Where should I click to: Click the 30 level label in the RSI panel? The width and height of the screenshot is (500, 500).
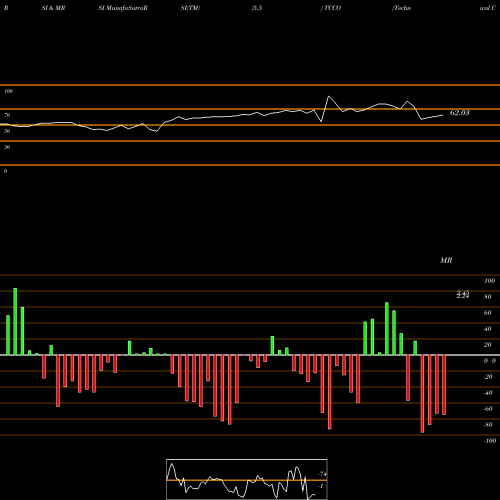[7, 147]
